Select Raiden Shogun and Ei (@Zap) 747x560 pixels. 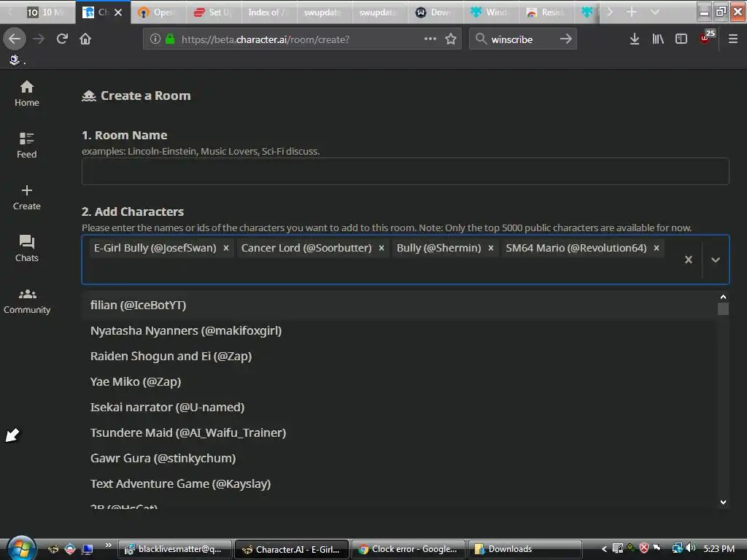[398, 356]
